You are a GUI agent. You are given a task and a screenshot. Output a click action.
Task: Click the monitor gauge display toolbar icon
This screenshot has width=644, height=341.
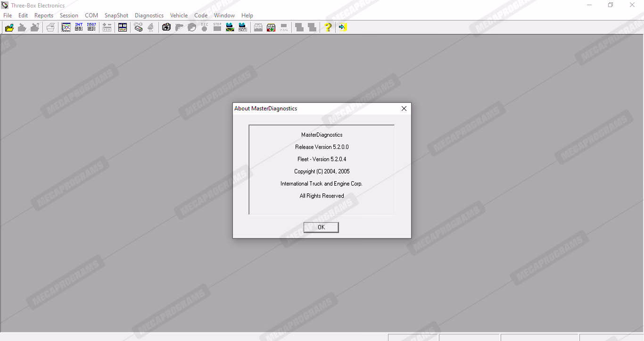click(x=123, y=27)
